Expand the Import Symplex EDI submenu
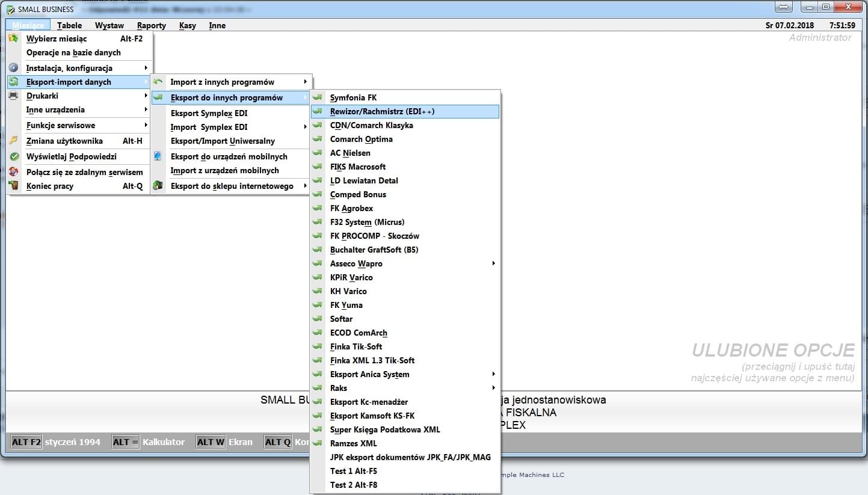Image resolution: width=868 pixels, height=495 pixels. point(231,127)
